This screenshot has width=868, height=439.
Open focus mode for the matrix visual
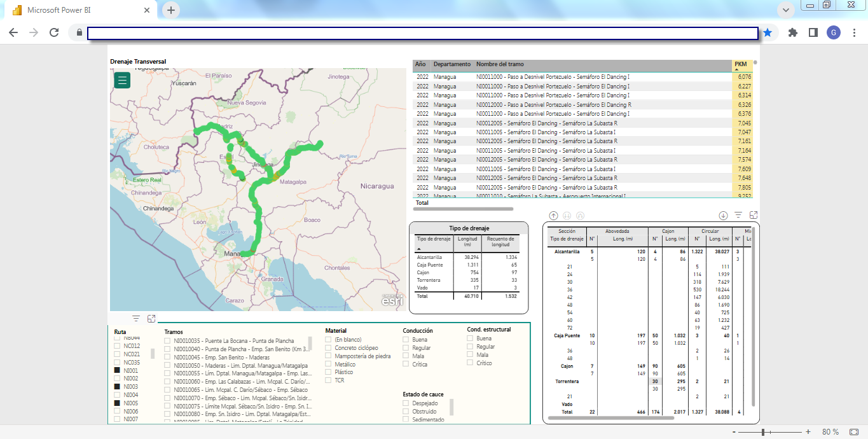(754, 216)
